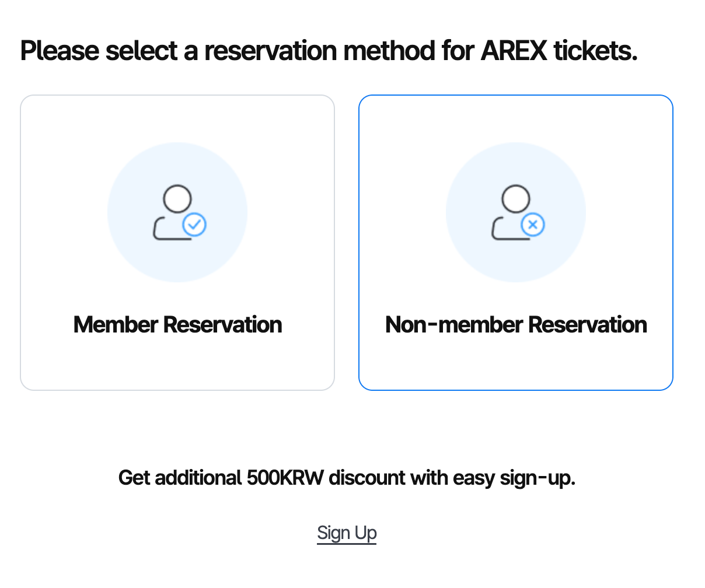Image resolution: width=705 pixels, height=588 pixels.
Task: Click the blue-bordered Non-member Reservation card
Action: pyautogui.click(x=516, y=243)
